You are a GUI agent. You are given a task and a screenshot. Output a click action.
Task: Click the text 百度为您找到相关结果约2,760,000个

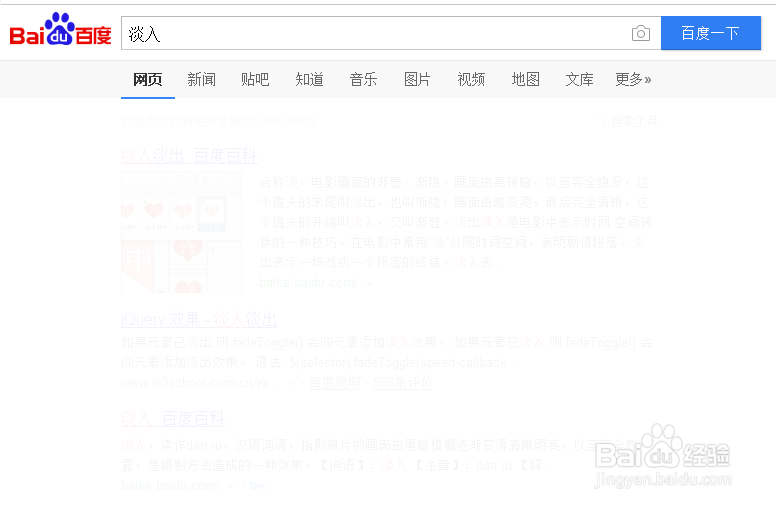pos(220,121)
